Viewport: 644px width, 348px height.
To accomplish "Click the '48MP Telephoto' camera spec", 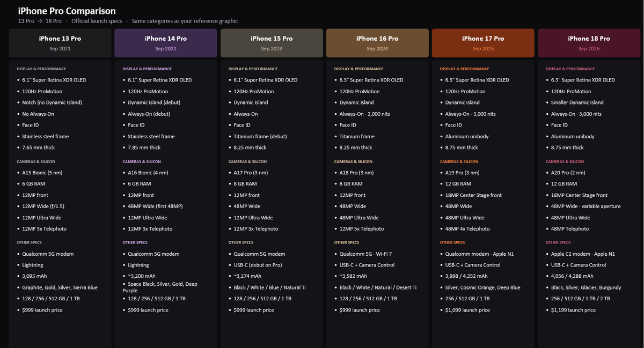I will click(570, 229).
